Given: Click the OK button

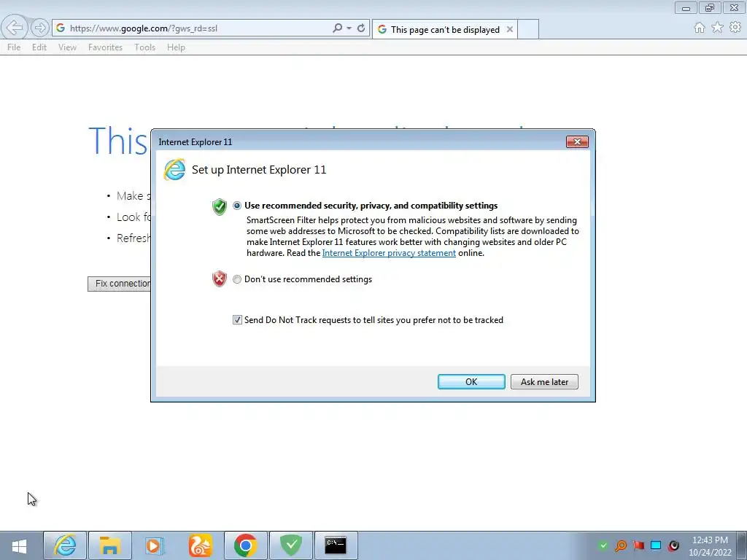Looking at the screenshot, I should click(x=471, y=382).
